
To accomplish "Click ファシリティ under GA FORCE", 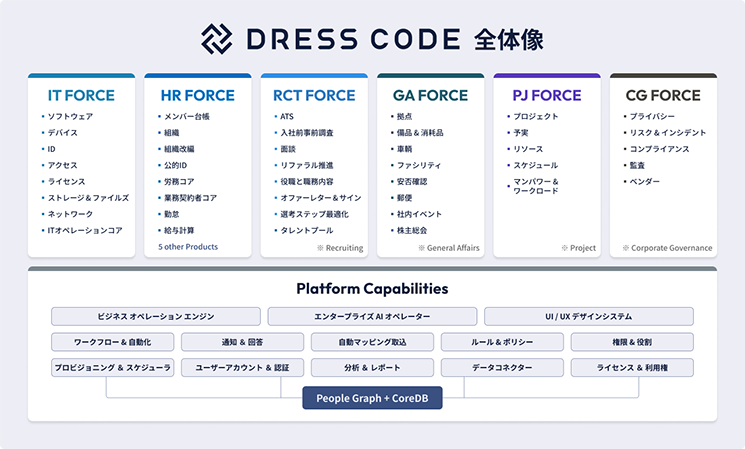I will tap(419, 165).
